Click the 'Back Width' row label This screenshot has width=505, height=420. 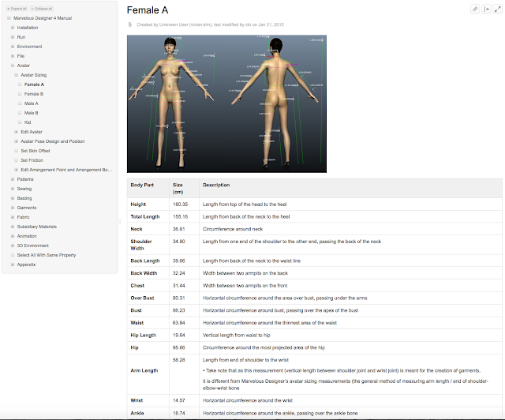click(144, 273)
